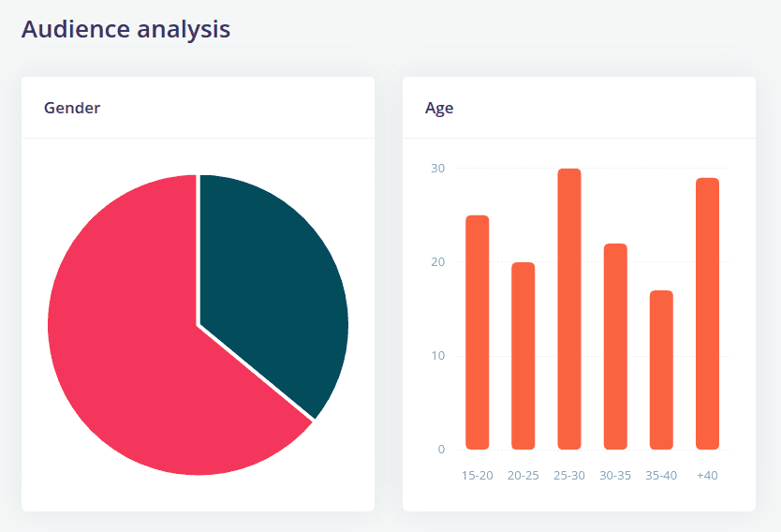Click the shortest bar, ages 35-40

point(661,370)
